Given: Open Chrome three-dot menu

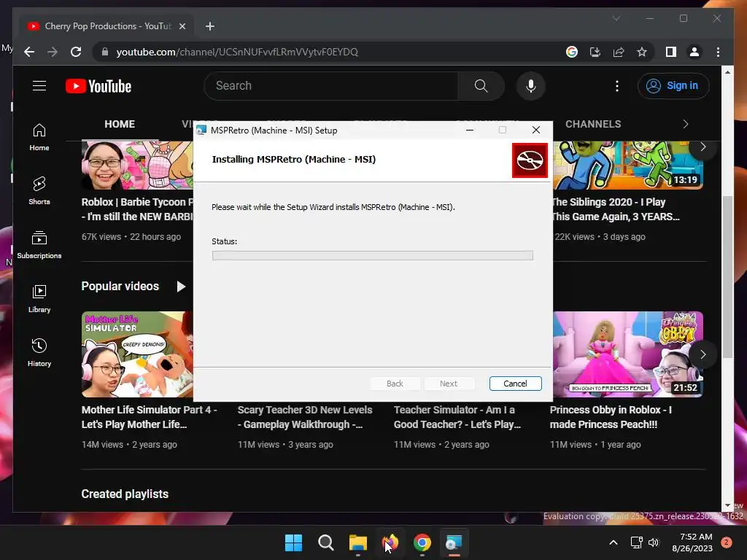Looking at the screenshot, I should point(718,52).
